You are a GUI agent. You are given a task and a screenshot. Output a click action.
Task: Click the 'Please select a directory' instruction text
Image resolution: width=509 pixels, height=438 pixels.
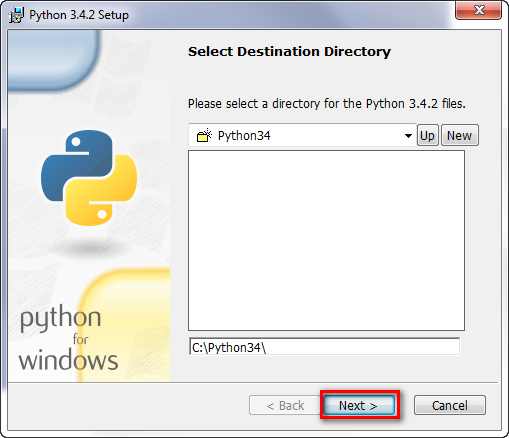coord(327,104)
